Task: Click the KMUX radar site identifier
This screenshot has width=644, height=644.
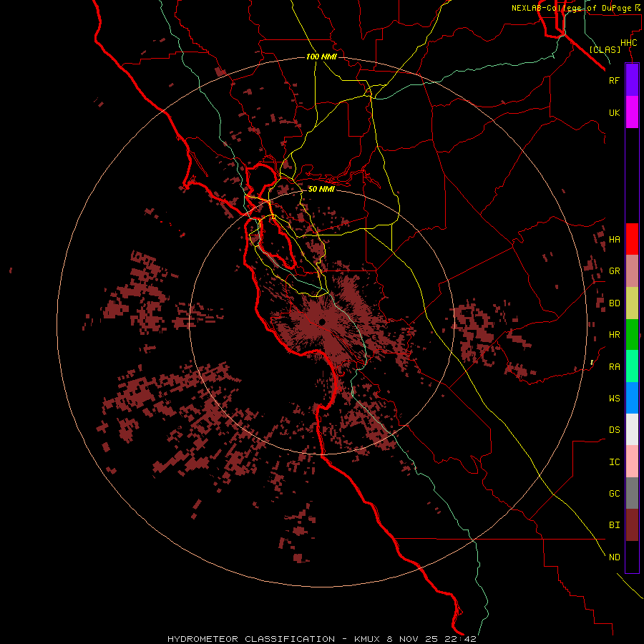Action: tap(366, 639)
